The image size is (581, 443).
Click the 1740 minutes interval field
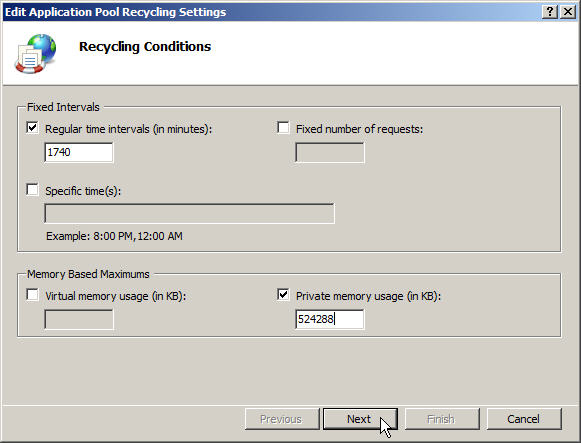[x=79, y=152]
